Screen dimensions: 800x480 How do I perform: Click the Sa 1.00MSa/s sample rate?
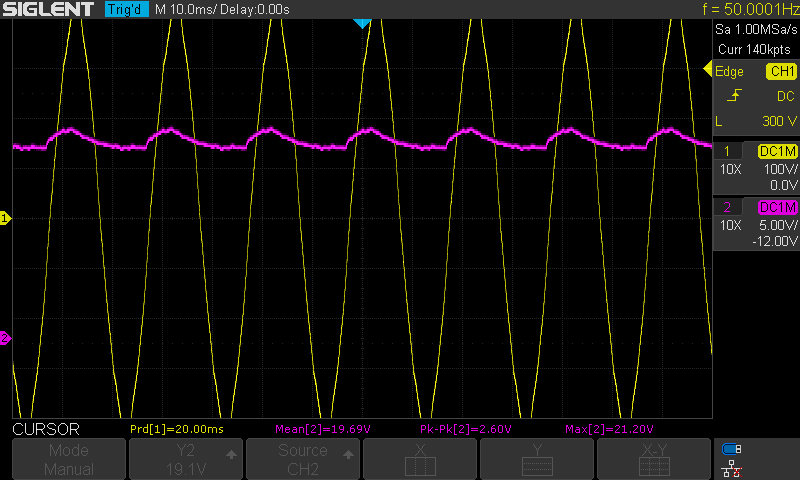click(x=756, y=30)
